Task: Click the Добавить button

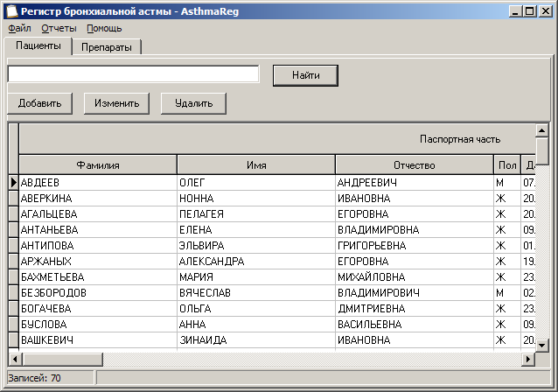Action: pyautogui.click(x=40, y=103)
